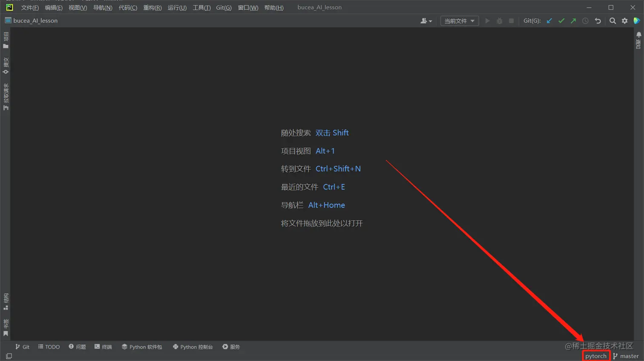The width and height of the screenshot is (644, 361).
Task: Click the green Run triangle button
Action: click(x=487, y=21)
